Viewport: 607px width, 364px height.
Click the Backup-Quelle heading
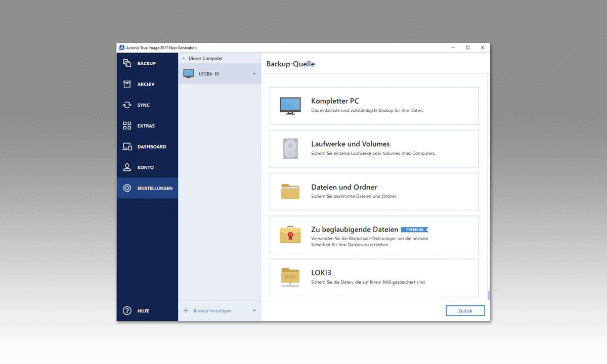tap(290, 64)
